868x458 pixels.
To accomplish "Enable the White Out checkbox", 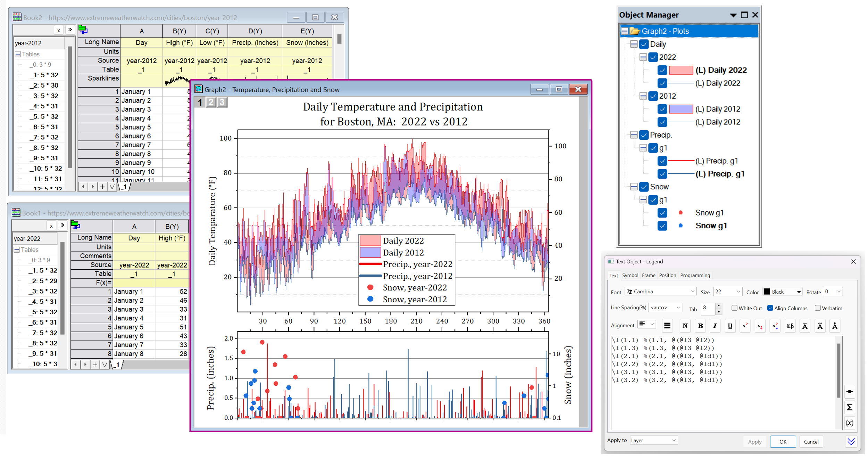I will [734, 308].
